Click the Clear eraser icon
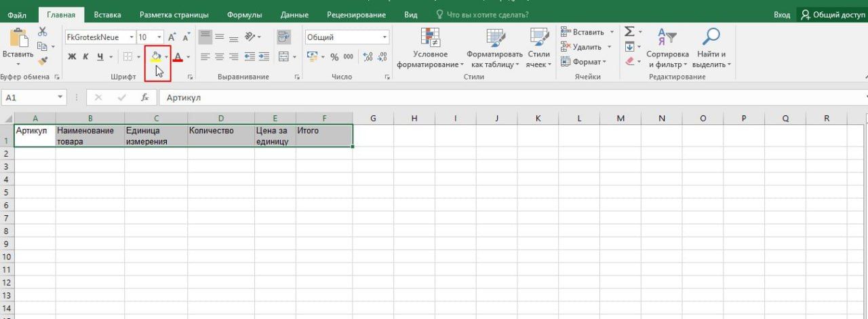868x319 pixels. pyautogui.click(x=629, y=61)
